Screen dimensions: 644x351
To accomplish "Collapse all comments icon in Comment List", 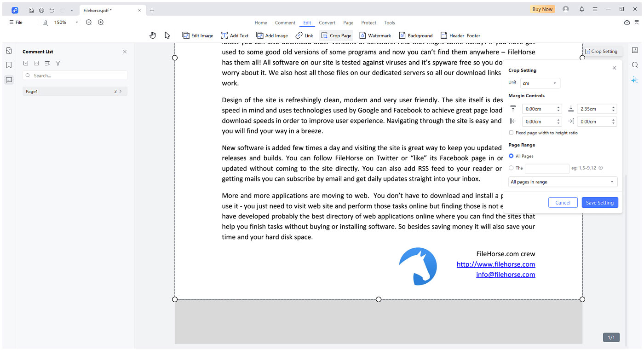I will point(36,63).
